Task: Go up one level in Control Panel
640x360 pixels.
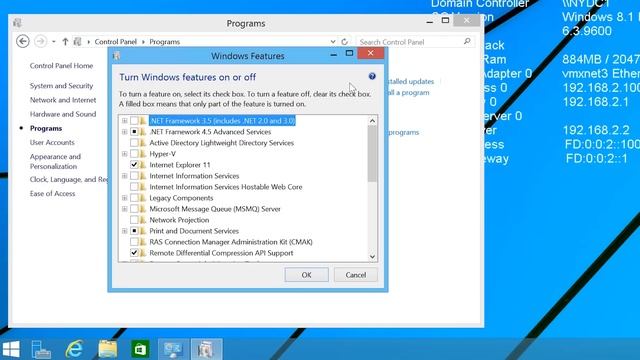Action: click(65, 42)
